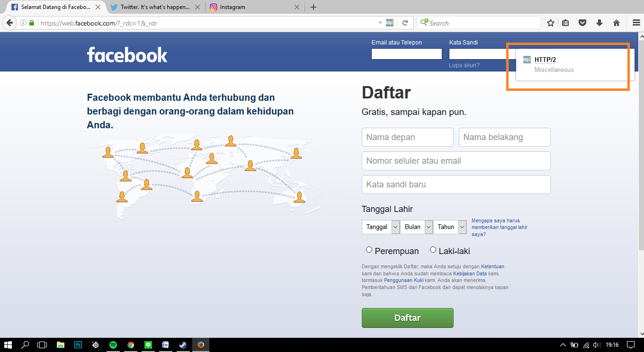Viewport: 644px width, 352px height.
Task: Show hidden system tray icons
Action: [x=563, y=345]
